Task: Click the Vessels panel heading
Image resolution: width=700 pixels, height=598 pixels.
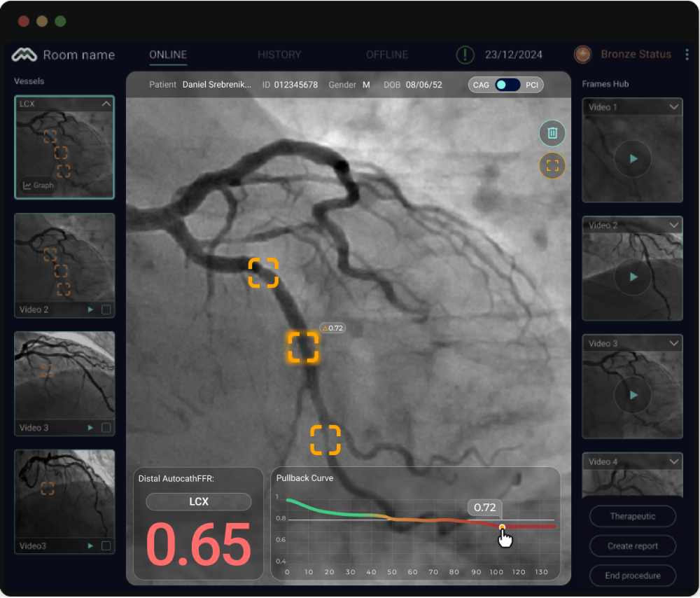Action: click(x=29, y=81)
